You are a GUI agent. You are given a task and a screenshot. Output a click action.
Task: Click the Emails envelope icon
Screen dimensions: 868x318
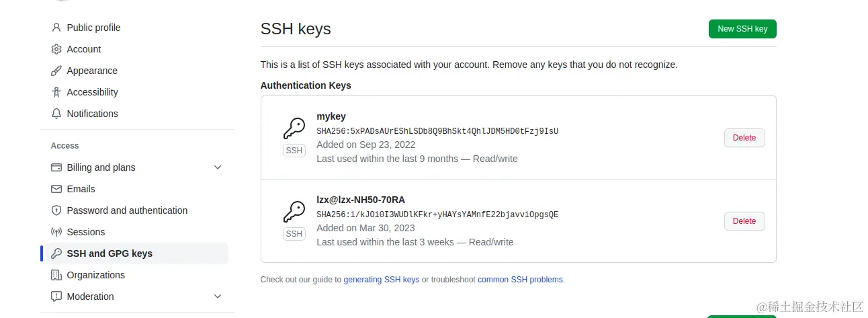coord(56,189)
